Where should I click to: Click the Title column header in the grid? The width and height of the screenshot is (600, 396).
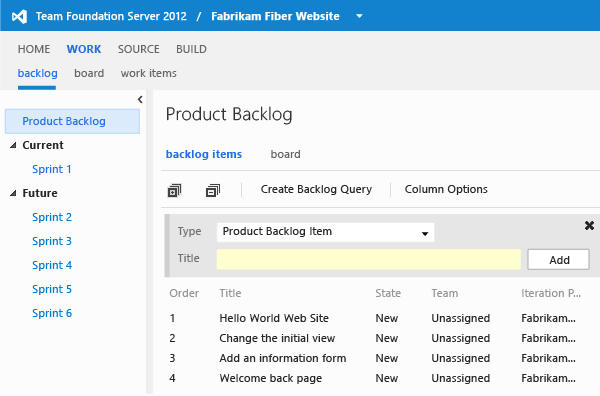230,293
